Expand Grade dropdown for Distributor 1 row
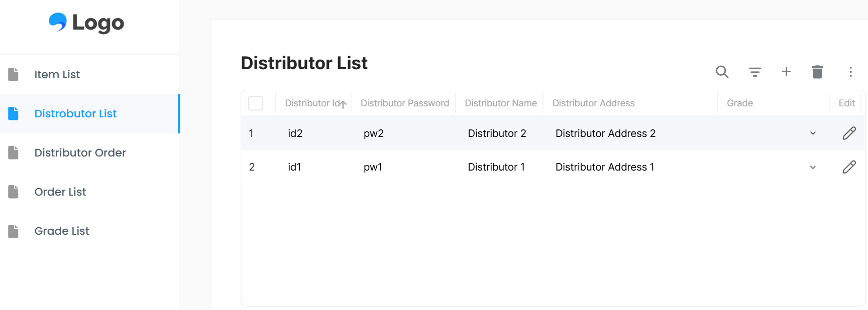 [x=813, y=167]
